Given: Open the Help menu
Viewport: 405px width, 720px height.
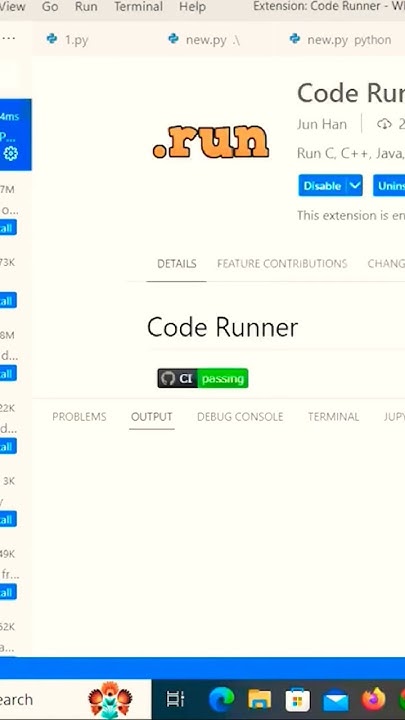Looking at the screenshot, I should tap(192, 7).
